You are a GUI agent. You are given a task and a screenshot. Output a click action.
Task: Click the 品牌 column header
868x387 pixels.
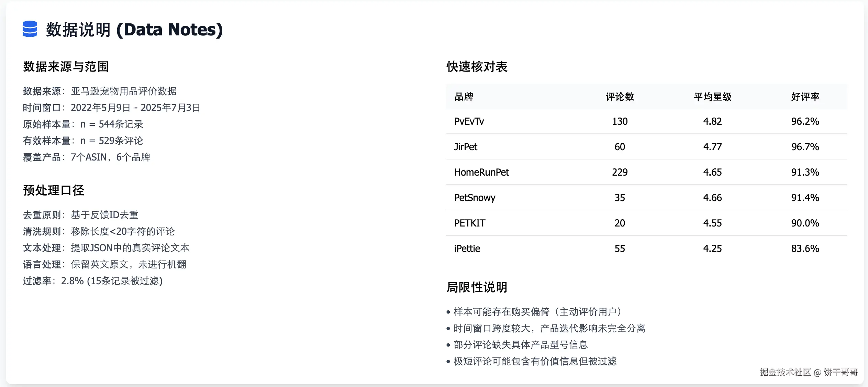click(464, 97)
